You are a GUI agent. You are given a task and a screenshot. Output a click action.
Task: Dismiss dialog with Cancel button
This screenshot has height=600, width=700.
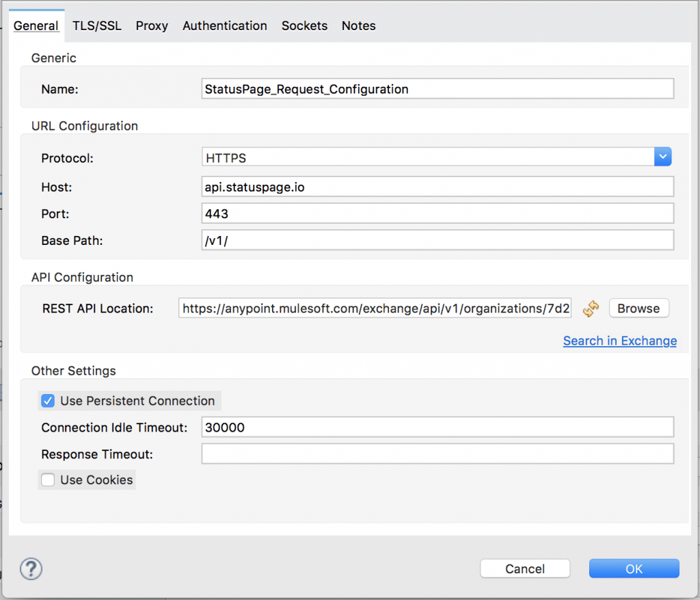coord(525,569)
